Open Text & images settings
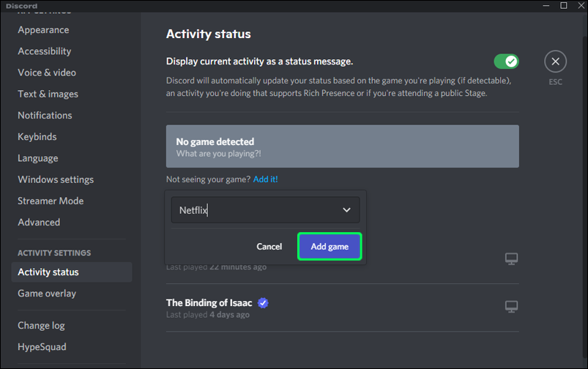This screenshot has height=369, width=588. tap(48, 94)
